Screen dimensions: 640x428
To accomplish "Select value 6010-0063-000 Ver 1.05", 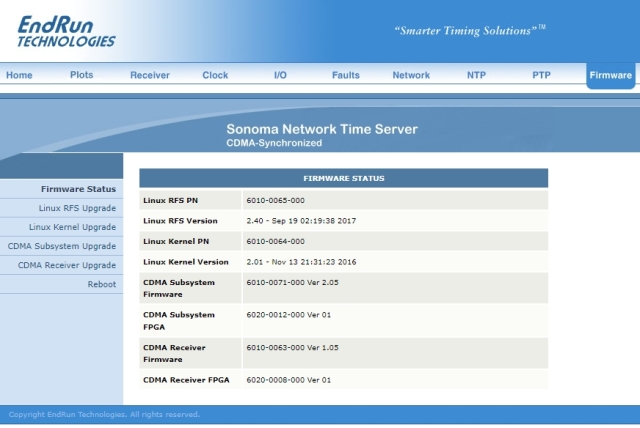I will pos(292,348).
